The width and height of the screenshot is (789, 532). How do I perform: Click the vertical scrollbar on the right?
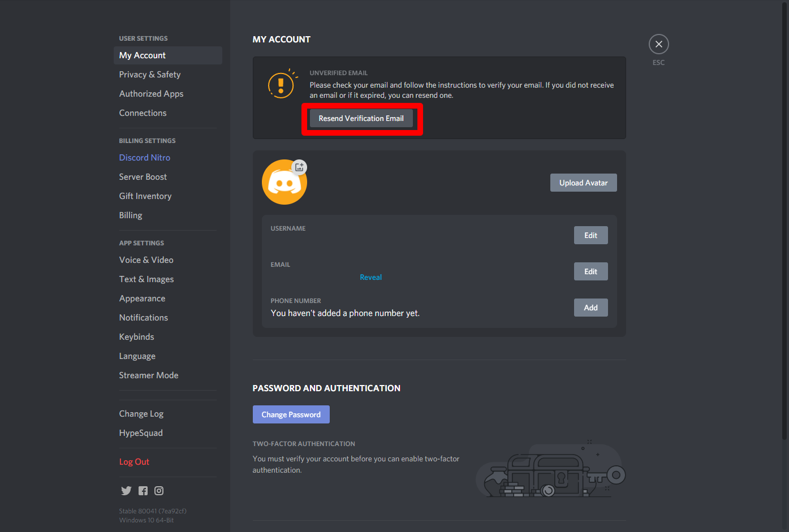(785, 220)
